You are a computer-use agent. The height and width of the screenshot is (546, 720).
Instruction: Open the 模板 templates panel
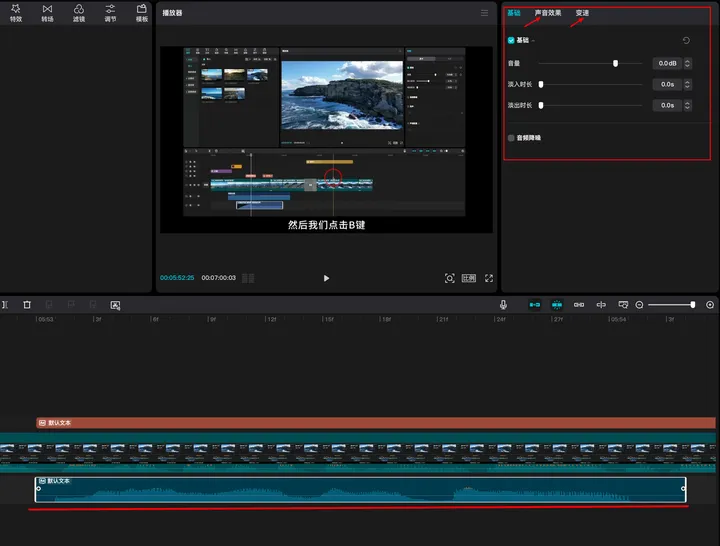tap(141, 12)
